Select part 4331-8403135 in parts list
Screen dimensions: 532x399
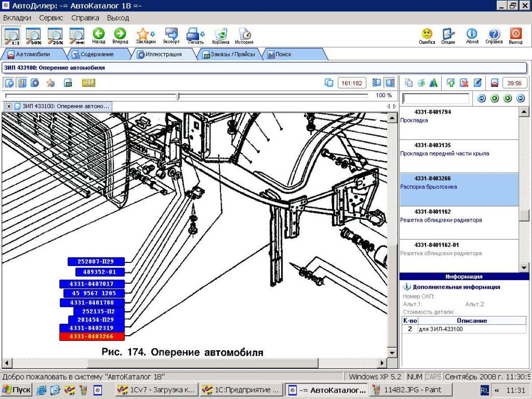pyautogui.click(x=459, y=156)
